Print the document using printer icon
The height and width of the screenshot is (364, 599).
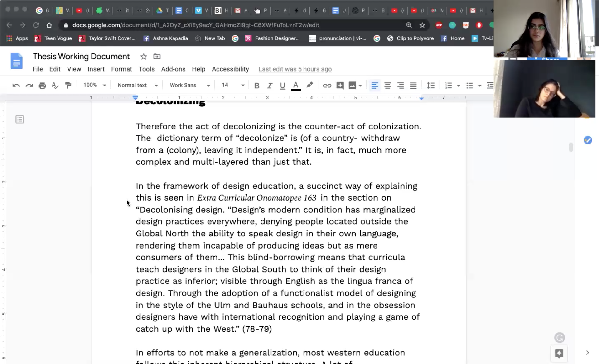[x=42, y=86]
